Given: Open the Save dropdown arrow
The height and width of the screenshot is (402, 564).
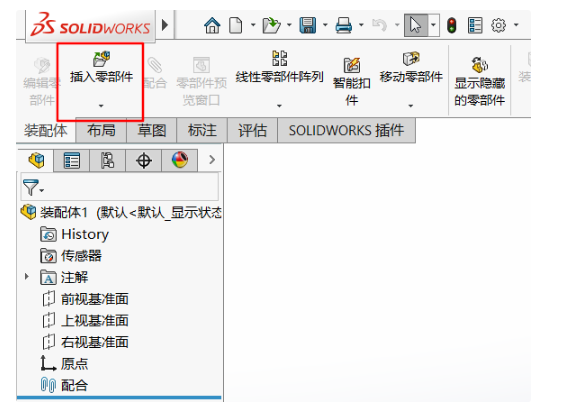Looking at the screenshot, I should pos(325,25).
